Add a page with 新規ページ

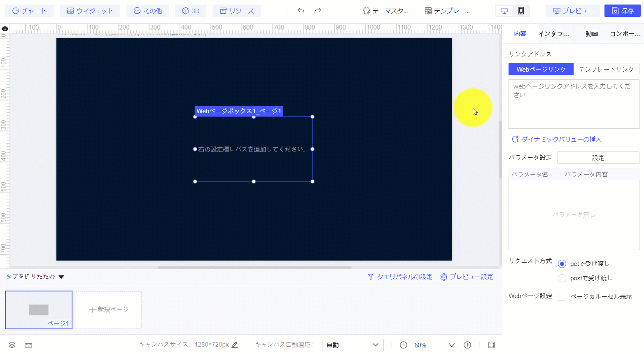(109, 310)
